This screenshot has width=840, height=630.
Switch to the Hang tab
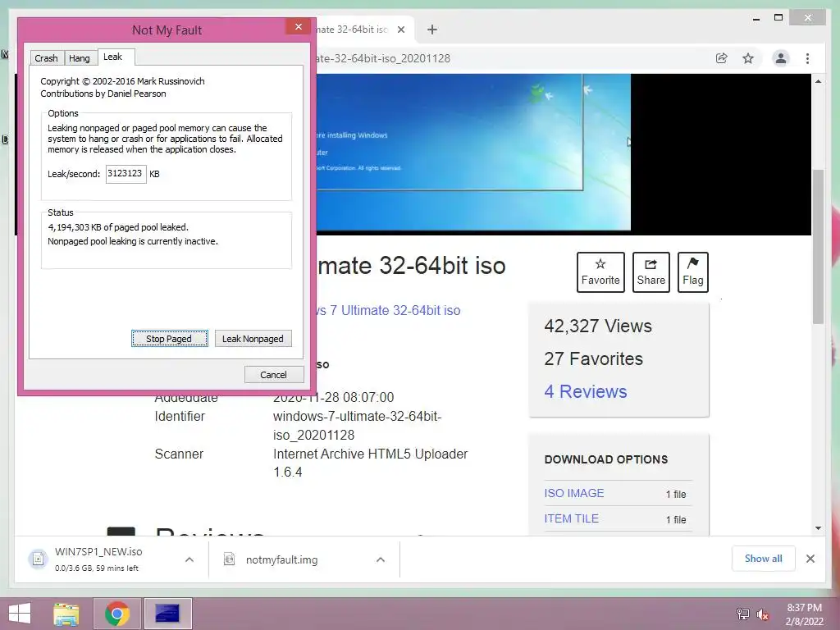tap(80, 58)
